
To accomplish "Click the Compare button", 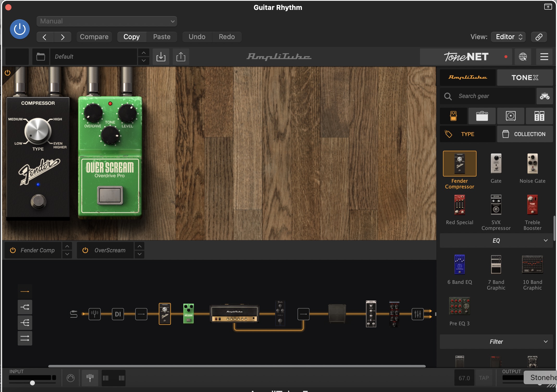I will coord(94,37).
